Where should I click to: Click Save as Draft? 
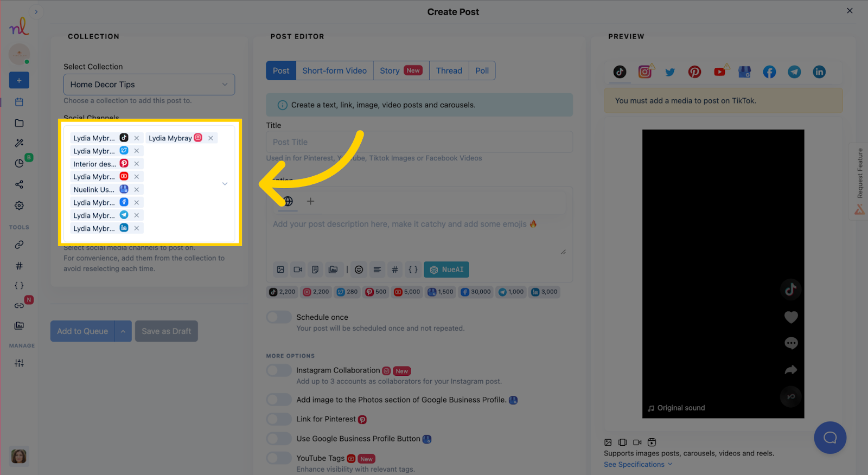[x=167, y=331]
